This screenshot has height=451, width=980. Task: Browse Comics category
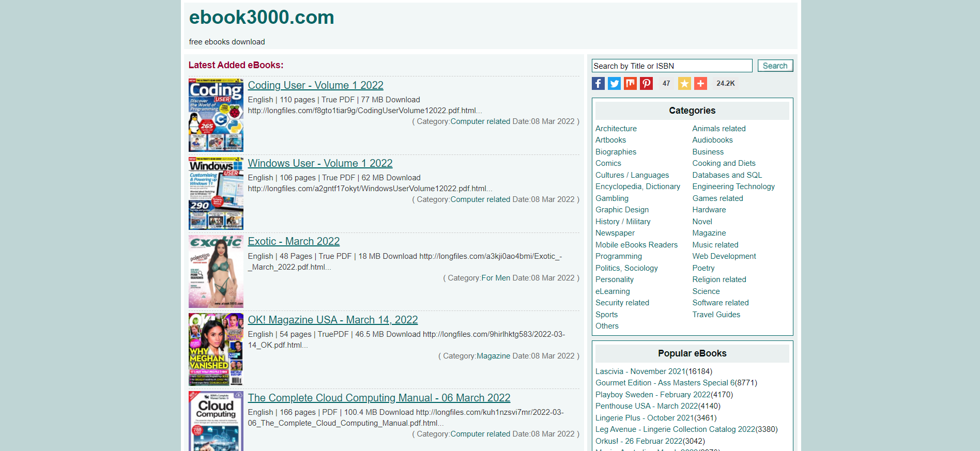(x=608, y=163)
